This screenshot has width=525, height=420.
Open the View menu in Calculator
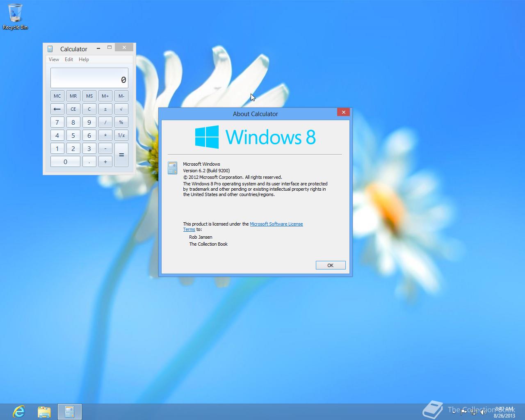click(x=54, y=59)
